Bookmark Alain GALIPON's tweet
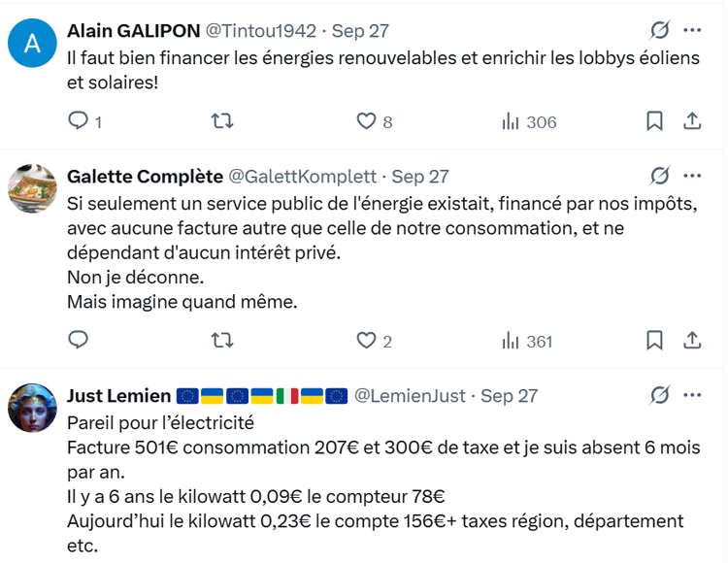This screenshot has width=728, height=563. pos(655,121)
